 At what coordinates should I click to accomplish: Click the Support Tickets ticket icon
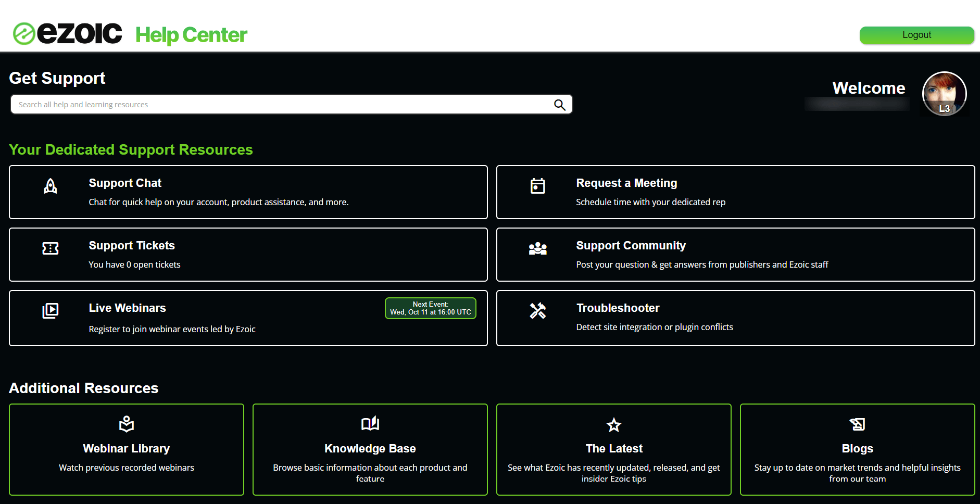(51, 248)
